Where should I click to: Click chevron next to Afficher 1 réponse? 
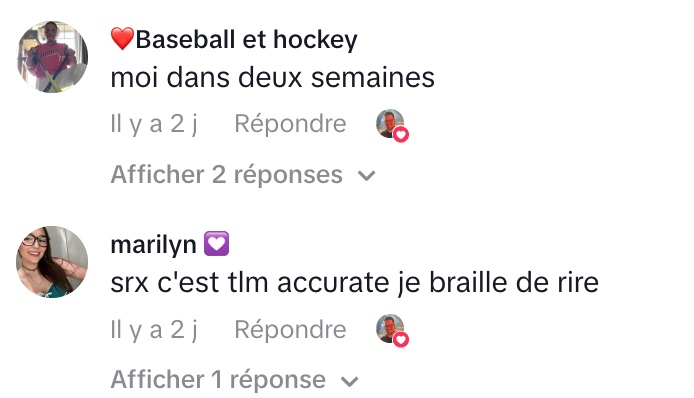(350, 382)
